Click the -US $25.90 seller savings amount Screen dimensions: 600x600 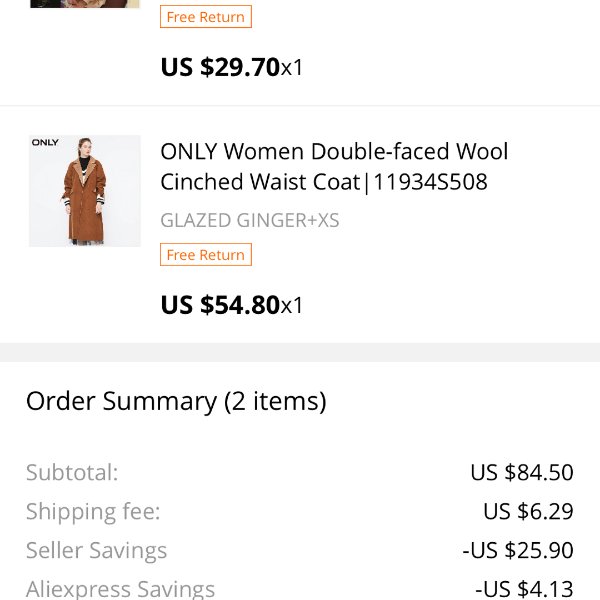[518, 550]
